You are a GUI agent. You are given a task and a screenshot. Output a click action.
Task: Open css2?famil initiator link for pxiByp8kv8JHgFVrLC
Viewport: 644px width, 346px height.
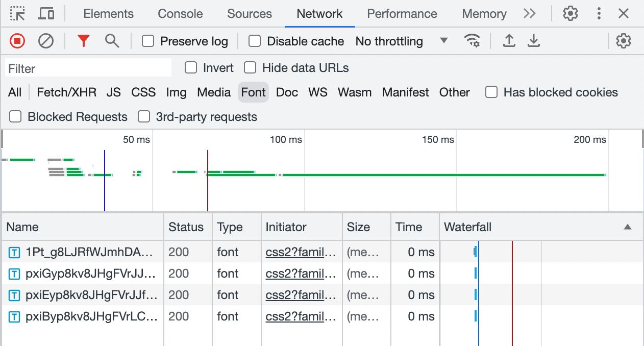tap(301, 316)
